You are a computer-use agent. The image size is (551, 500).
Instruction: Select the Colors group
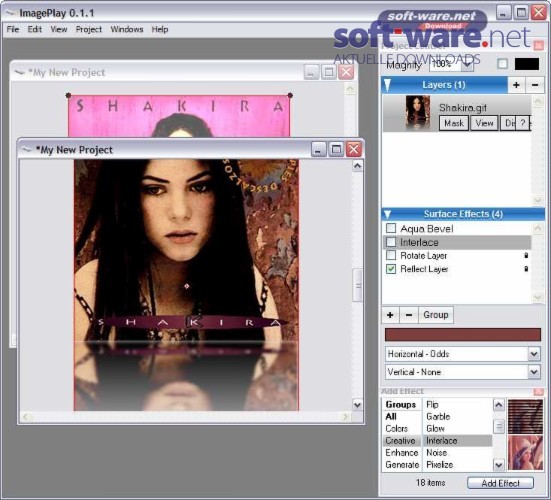point(396,429)
